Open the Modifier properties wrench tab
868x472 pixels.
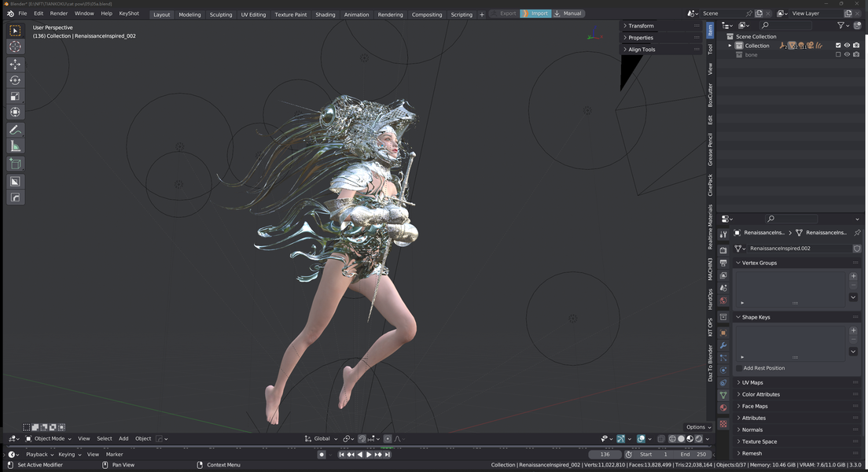click(723, 345)
